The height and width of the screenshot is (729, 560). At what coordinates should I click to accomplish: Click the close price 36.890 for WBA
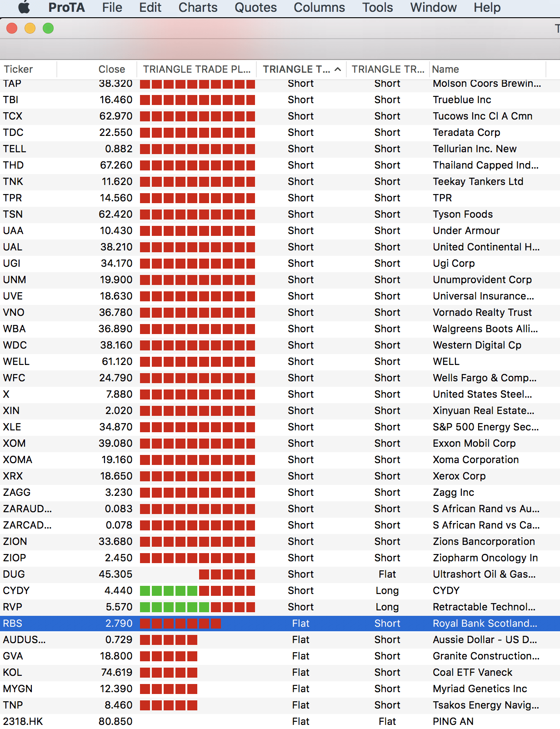pyautogui.click(x=115, y=329)
